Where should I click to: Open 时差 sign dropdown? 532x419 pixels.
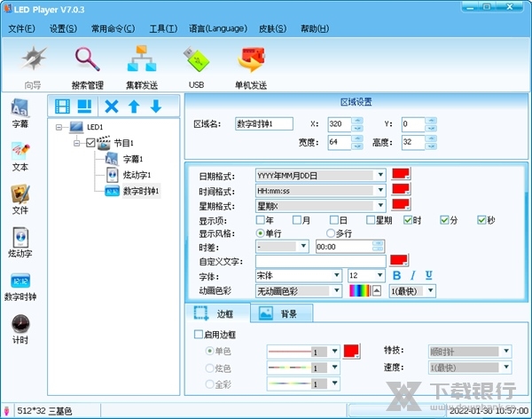coord(303,246)
